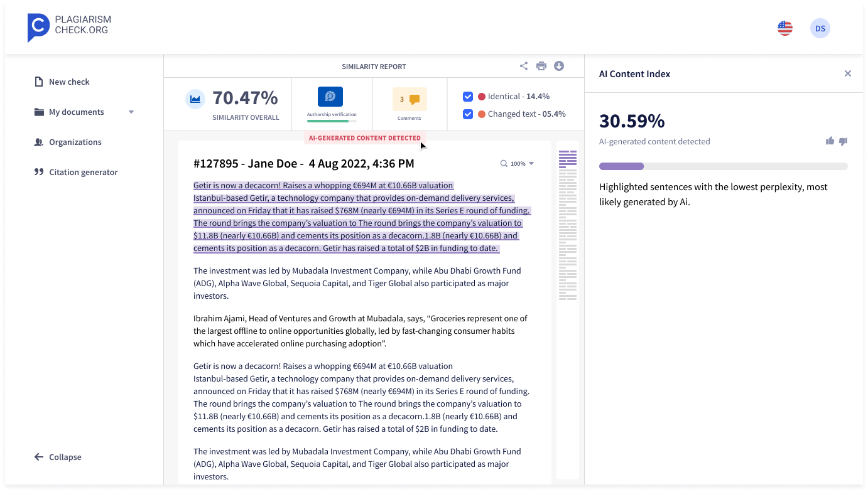868x492 pixels.
Task: Toggle the Identical matches checkbox
Action: 468,97
